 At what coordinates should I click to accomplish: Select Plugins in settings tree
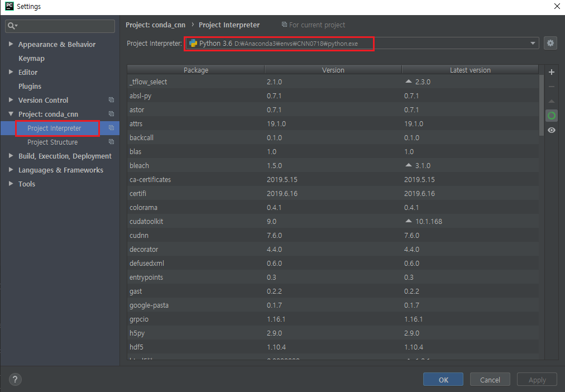(30, 86)
